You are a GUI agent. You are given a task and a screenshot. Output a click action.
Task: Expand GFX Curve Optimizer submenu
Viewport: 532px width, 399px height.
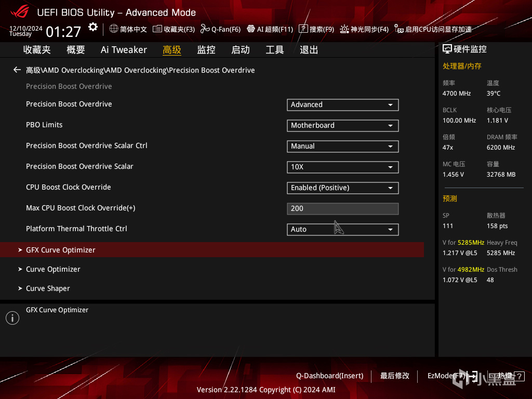[x=212, y=250]
